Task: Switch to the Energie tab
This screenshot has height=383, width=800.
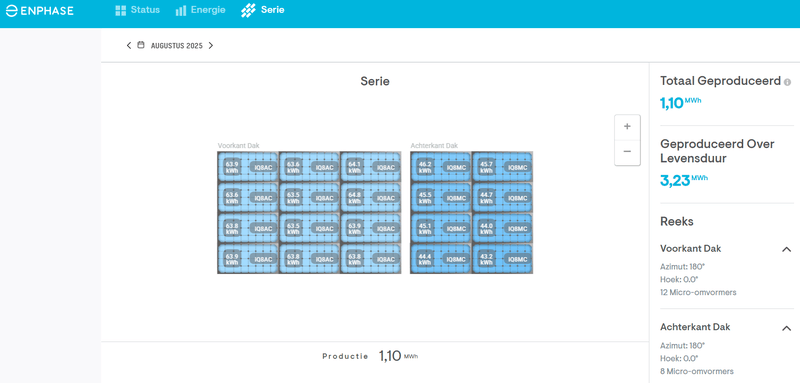Action: pyautogui.click(x=200, y=10)
